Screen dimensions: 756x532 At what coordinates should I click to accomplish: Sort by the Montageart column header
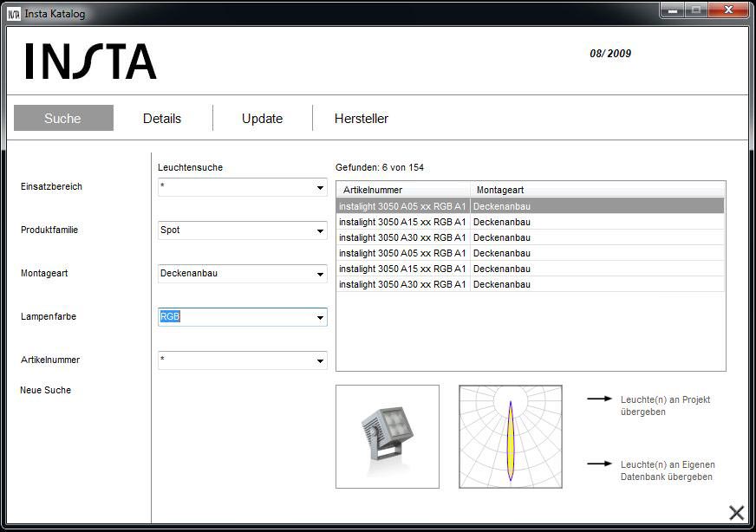pyautogui.click(x=596, y=190)
